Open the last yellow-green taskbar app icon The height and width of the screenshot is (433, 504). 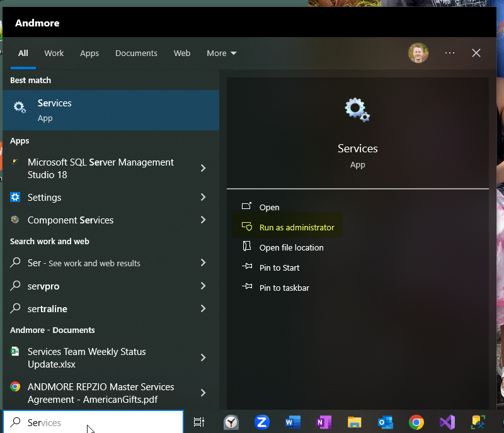click(478, 422)
